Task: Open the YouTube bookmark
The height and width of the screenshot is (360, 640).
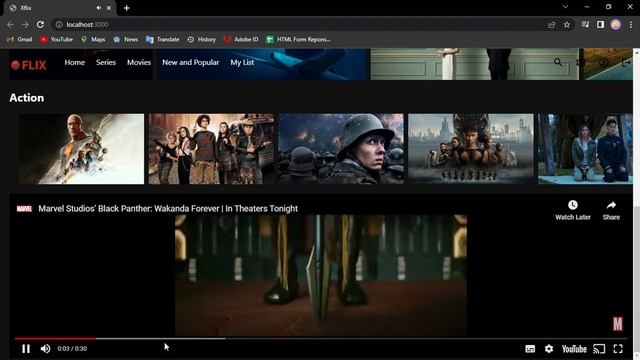Action: point(56,39)
